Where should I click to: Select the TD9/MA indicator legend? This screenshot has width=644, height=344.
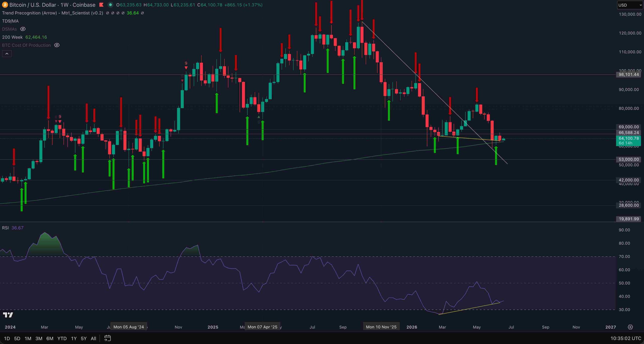(10, 21)
